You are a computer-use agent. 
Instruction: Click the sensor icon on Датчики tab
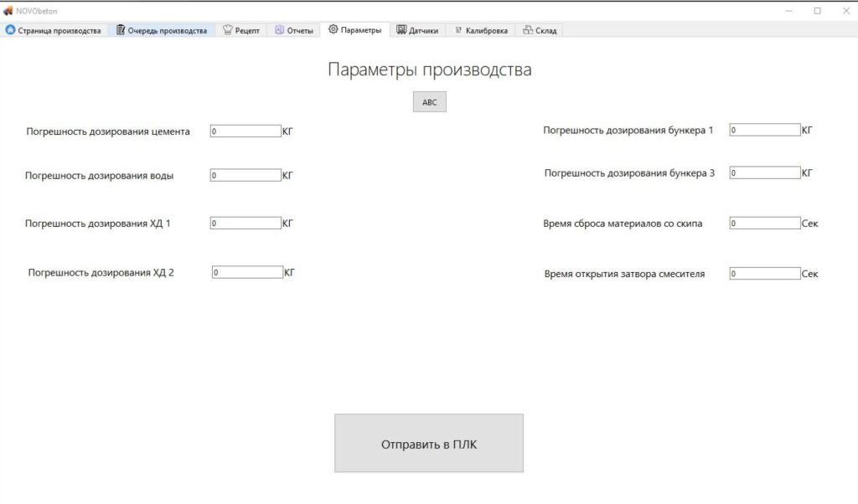tap(401, 30)
